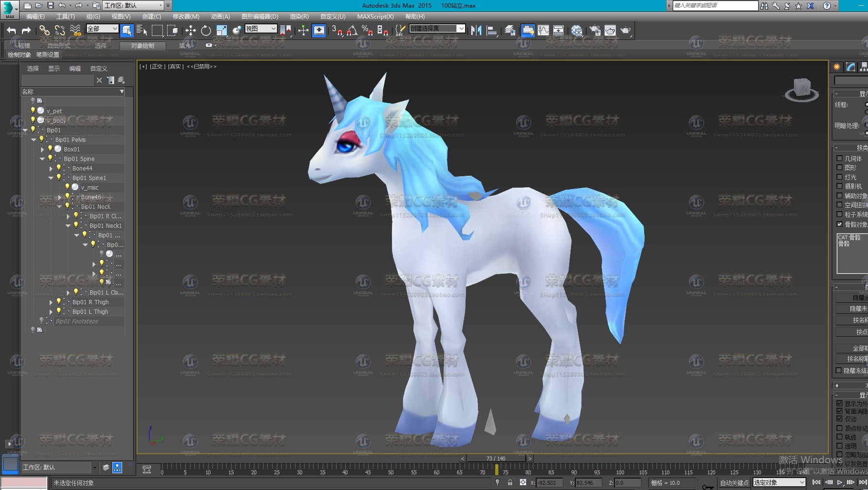Open the 全部 selection filter dropdown

pyautogui.click(x=102, y=29)
